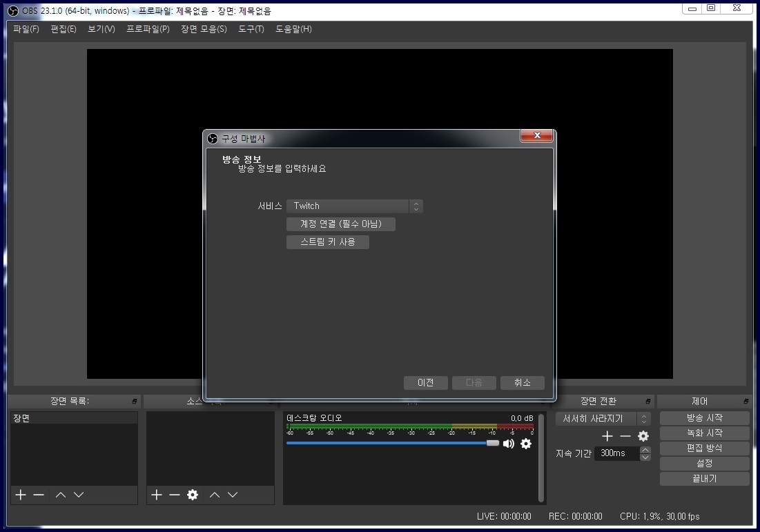This screenshot has width=760, height=532.
Task: Open the 도움말(H) menu
Action: (x=294, y=29)
